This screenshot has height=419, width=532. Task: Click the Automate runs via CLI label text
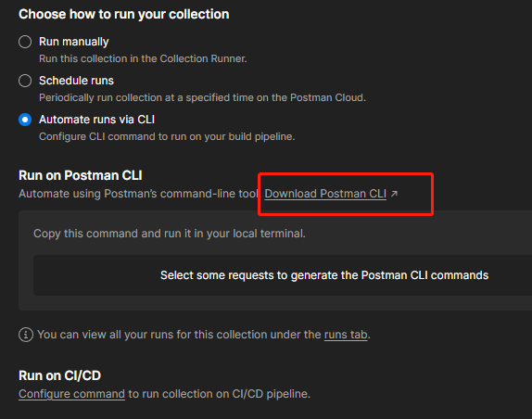96,120
